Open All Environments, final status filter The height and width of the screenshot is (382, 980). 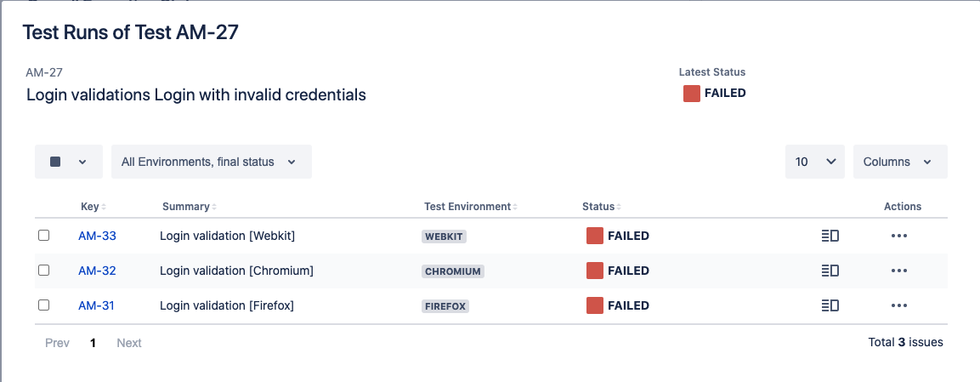pos(212,162)
